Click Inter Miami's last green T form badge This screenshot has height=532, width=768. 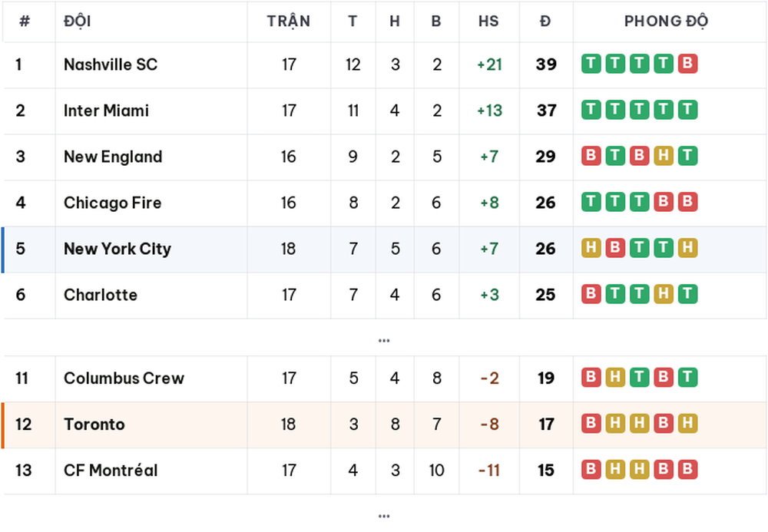coord(687,110)
